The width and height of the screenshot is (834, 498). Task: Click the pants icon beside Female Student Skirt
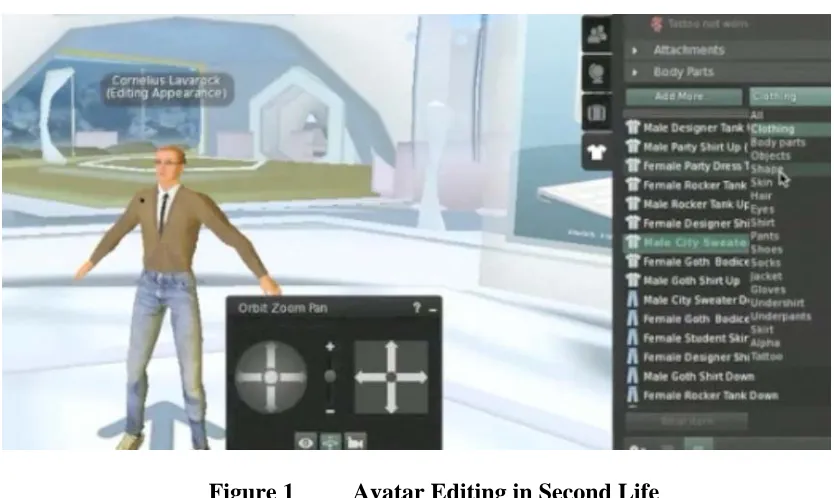tap(632, 338)
